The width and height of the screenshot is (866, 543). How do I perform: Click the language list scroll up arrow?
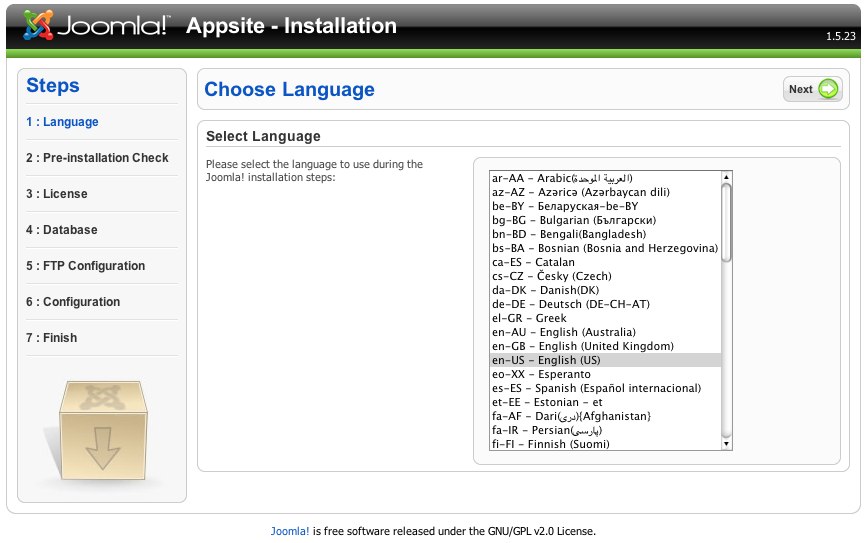point(726,177)
